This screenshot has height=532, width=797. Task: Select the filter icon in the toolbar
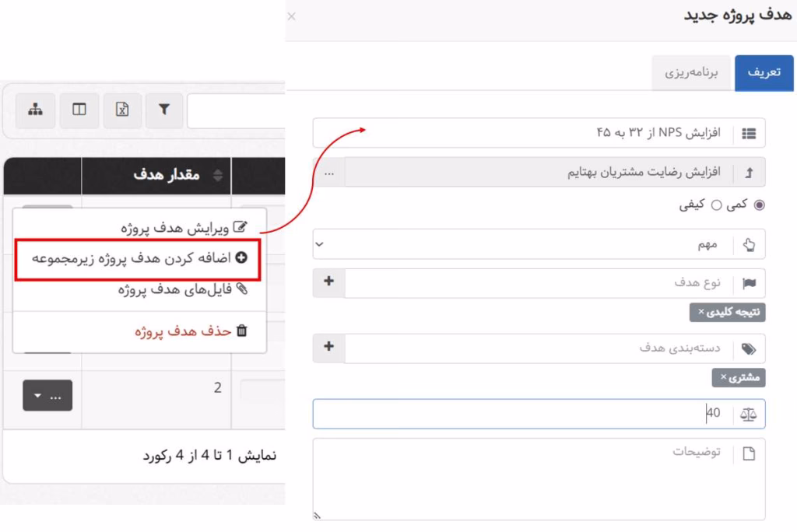tap(163, 110)
